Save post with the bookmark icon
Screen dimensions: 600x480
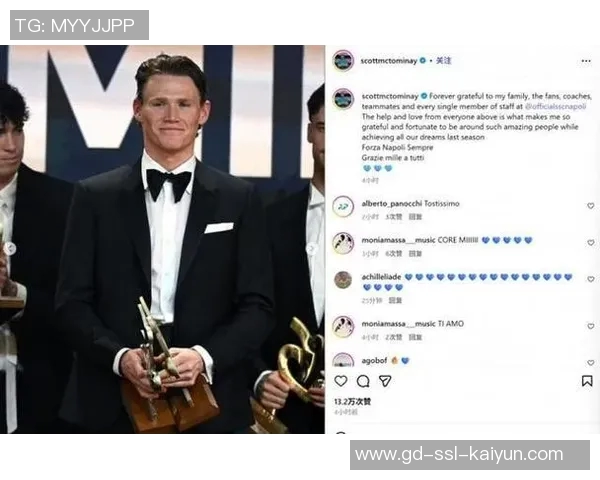pyautogui.click(x=587, y=381)
